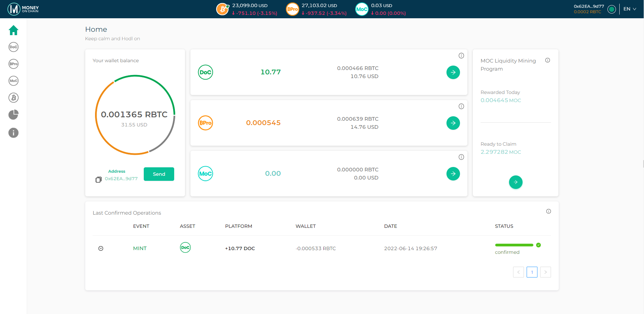Click the Send button

click(x=159, y=174)
